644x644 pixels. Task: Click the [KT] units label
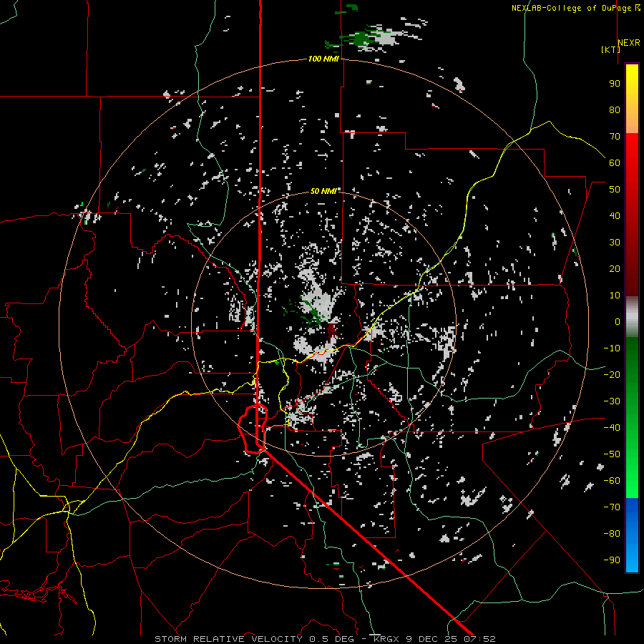[611, 49]
